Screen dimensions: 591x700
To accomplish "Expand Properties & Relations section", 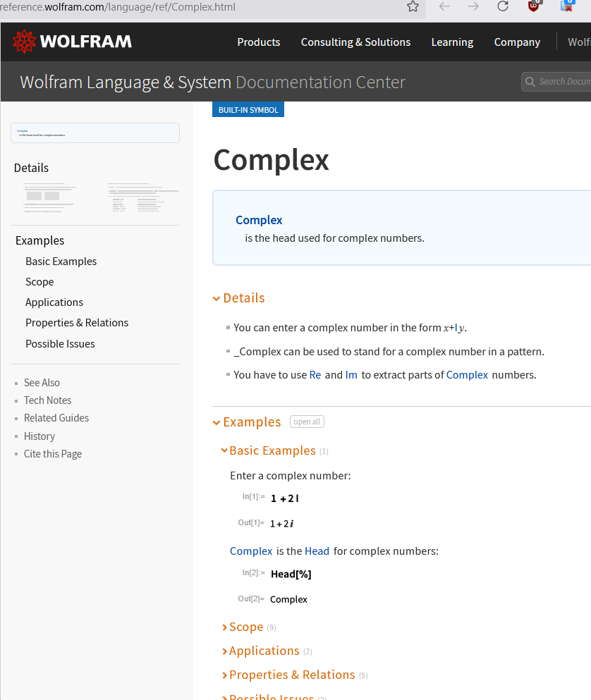I will (x=224, y=675).
